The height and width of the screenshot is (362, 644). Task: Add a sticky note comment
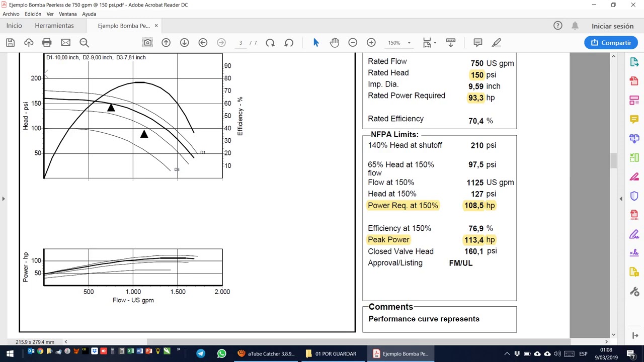[x=478, y=43]
